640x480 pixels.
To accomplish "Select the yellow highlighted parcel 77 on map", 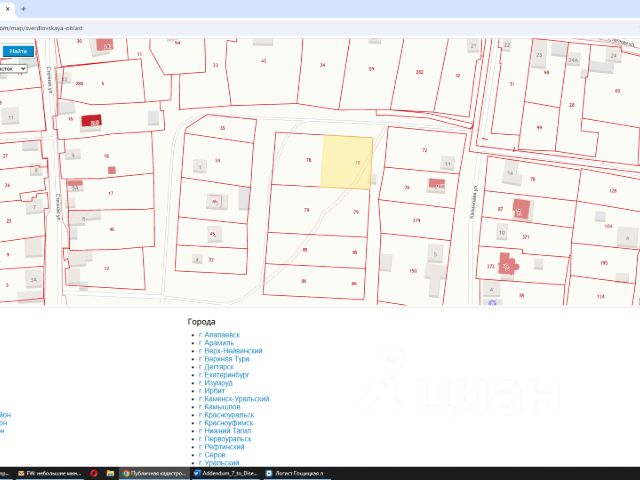I will tap(347, 162).
